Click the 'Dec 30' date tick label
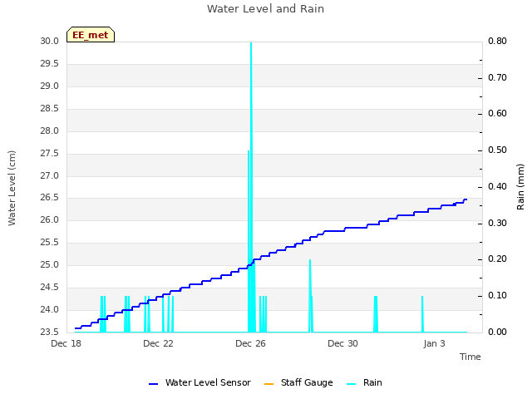532x399 pixels. click(342, 343)
